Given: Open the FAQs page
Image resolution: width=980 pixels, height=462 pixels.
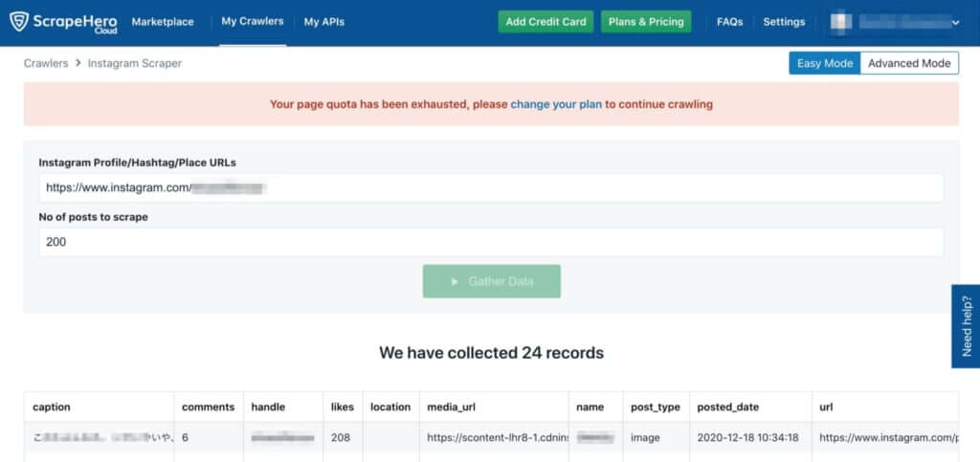Looking at the screenshot, I should [729, 22].
